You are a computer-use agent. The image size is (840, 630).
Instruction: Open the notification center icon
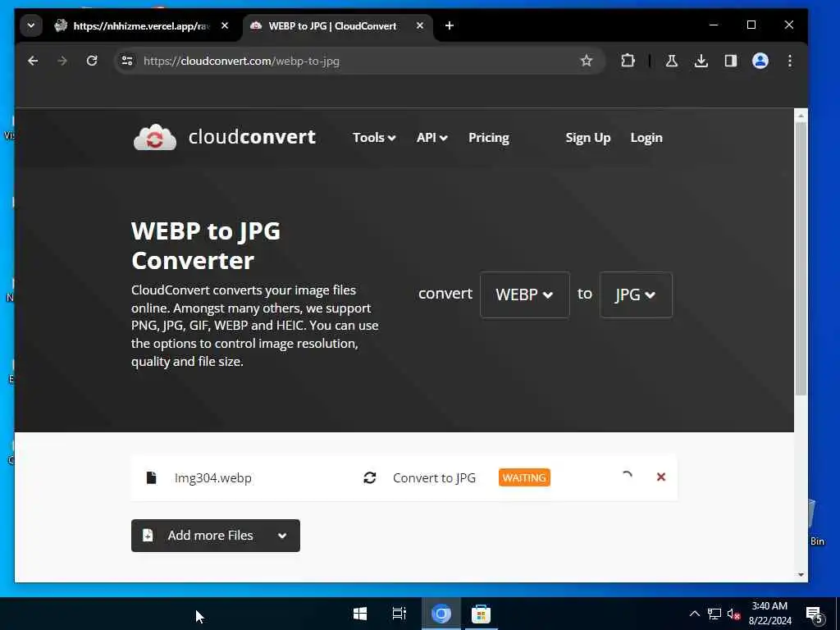pyautogui.click(x=815, y=614)
